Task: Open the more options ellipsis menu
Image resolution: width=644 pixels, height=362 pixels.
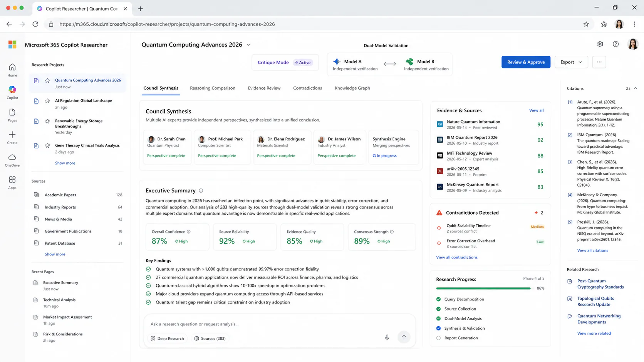Action: click(599, 62)
